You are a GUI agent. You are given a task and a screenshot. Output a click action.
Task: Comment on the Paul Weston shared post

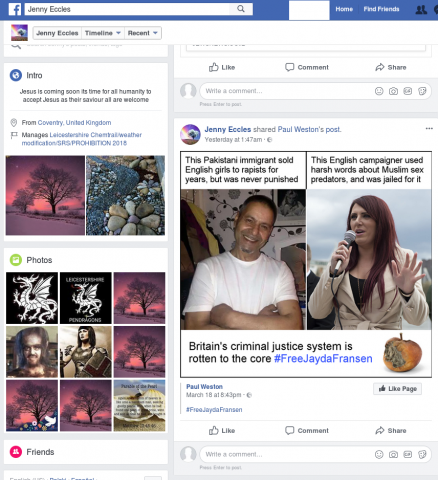(307, 431)
